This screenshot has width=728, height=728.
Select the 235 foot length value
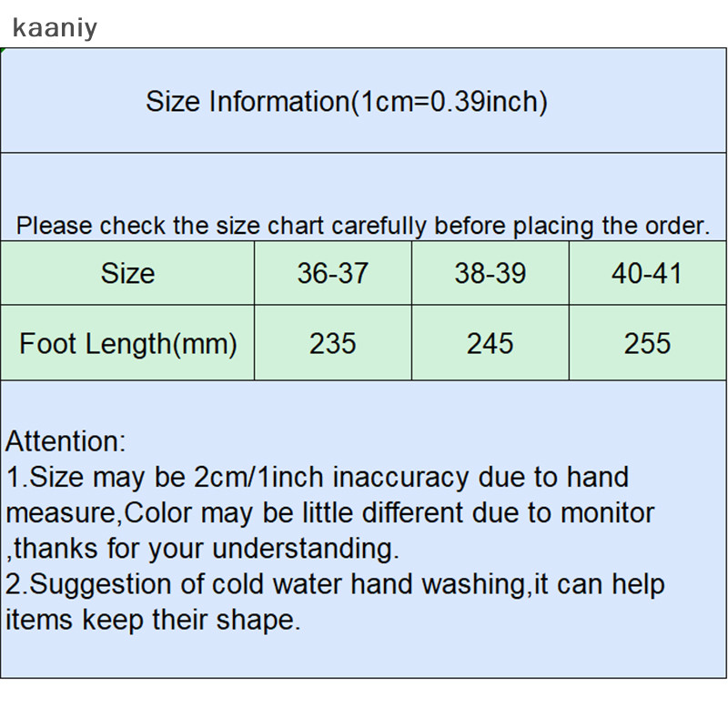(x=333, y=343)
